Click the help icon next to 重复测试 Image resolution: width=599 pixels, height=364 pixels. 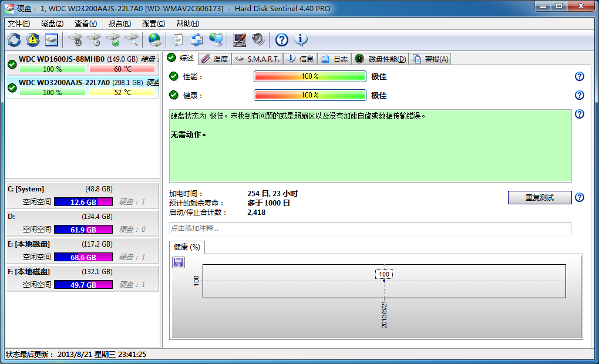(x=580, y=197)
